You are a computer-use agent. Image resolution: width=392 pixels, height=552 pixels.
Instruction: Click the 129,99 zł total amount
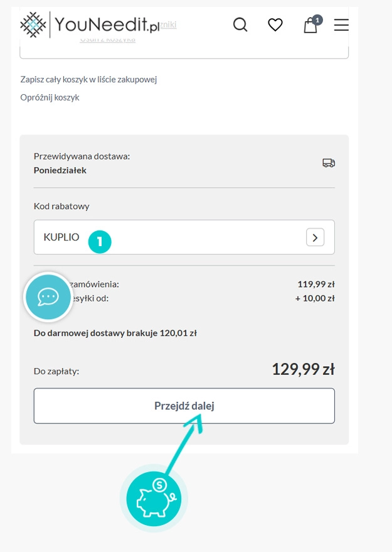point(303,369)
